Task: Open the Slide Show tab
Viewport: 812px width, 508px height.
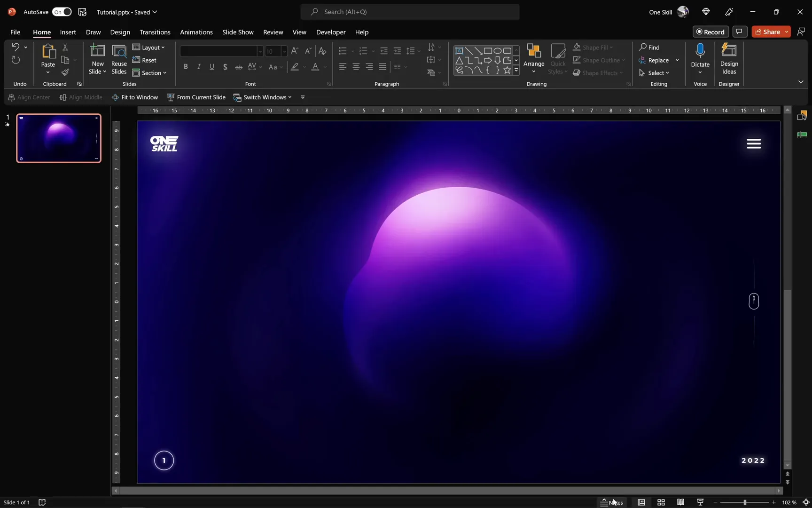Action: (x=238, y=32)
